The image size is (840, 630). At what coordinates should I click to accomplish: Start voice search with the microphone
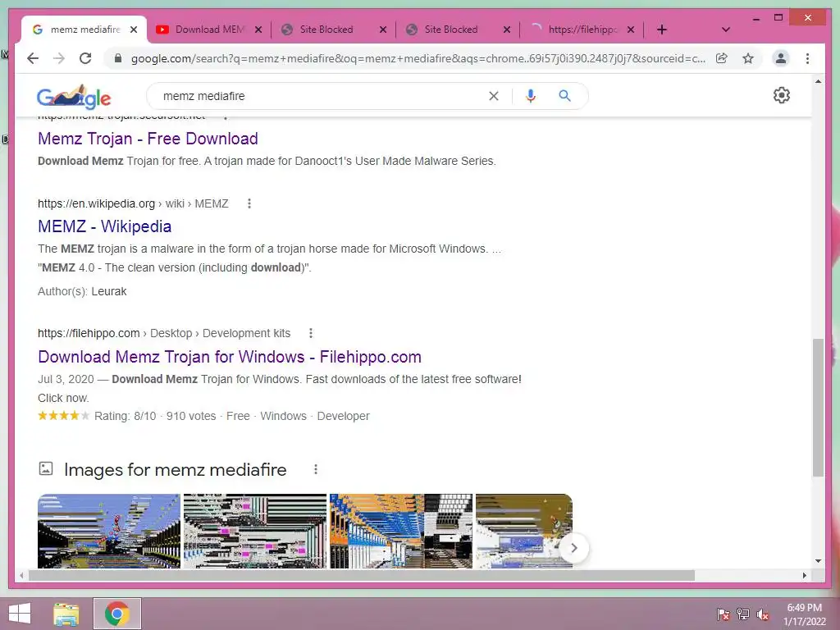pos(531,96)
